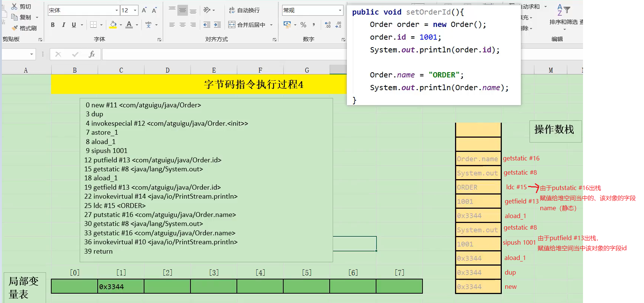Select the 0x3344 local variable cell
The image size is (644, 303).
pyautogui.click(x=121, y=287)
